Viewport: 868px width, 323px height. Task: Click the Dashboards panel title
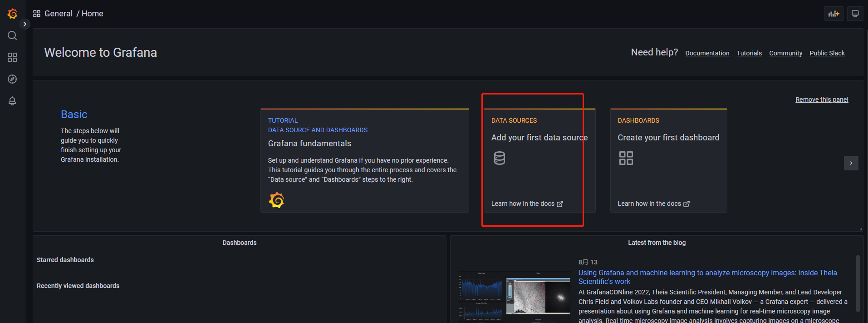pos(240,243)
